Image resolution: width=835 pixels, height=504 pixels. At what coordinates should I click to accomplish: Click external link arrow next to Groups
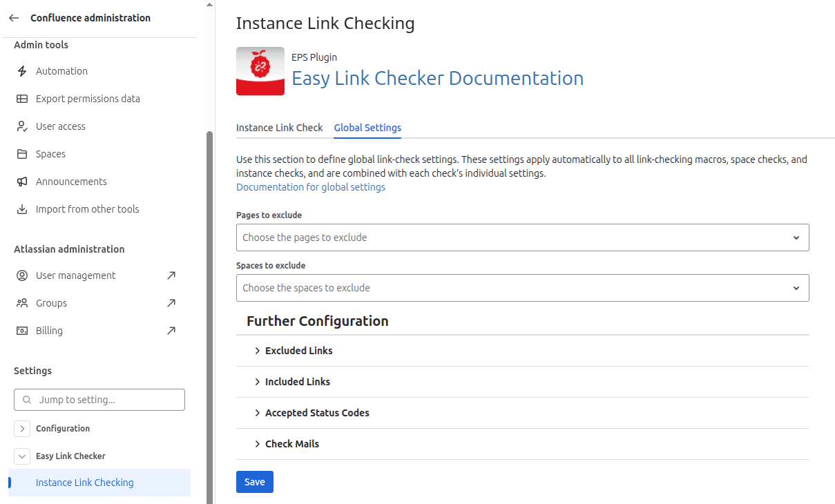click(x=171, y=303)
